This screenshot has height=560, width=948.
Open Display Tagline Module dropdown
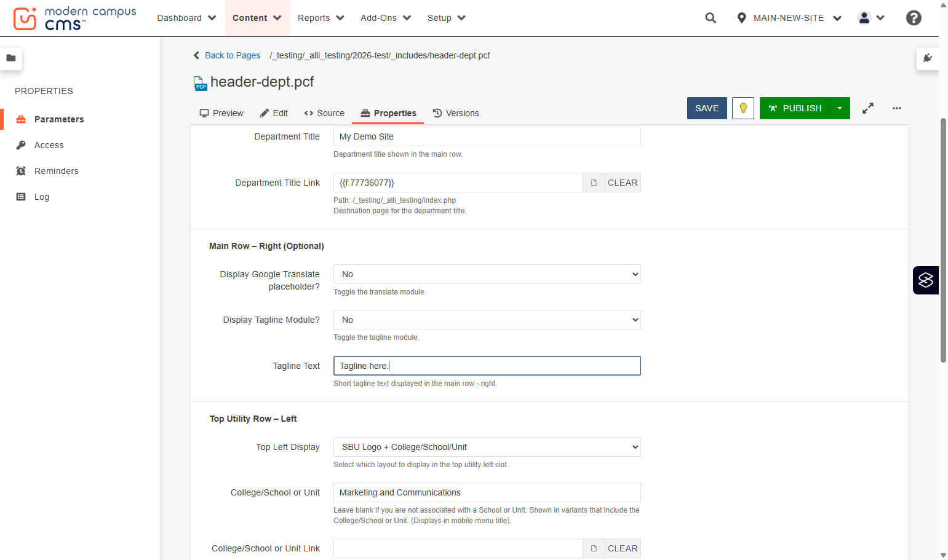click(x=487, y=320)
